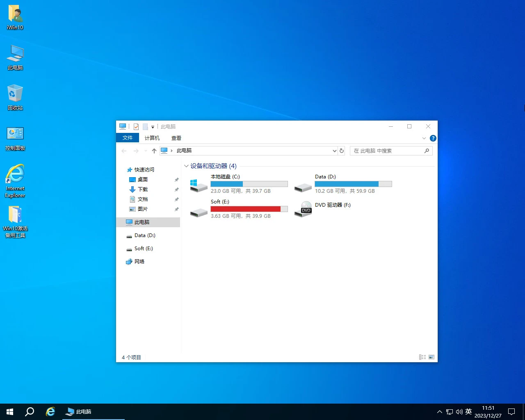The height and width of the screenshot is (420, 525).
Task: Click the red E: drive usage bar
Action: (x=249, y=209)
